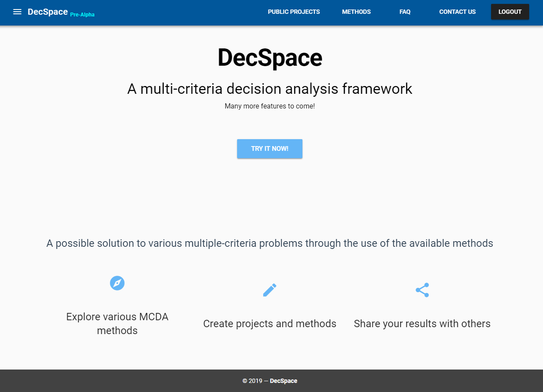Click the share icon
This screenshot has height=392, width=543.
(422, 290)
